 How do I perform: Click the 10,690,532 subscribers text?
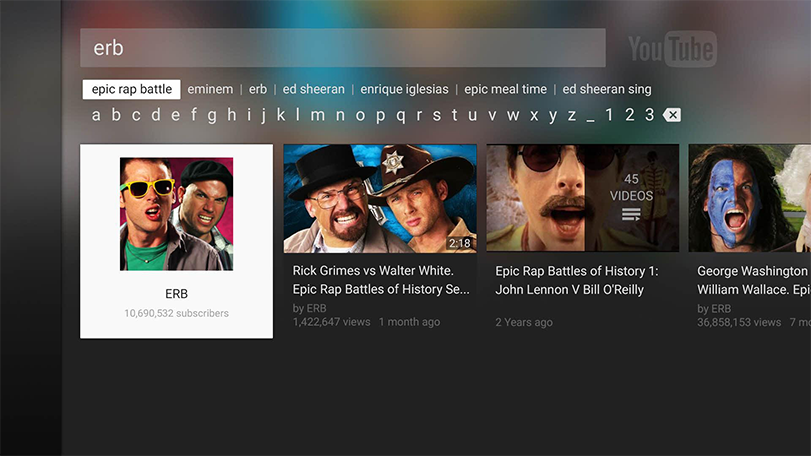click(x=176, y=313)
